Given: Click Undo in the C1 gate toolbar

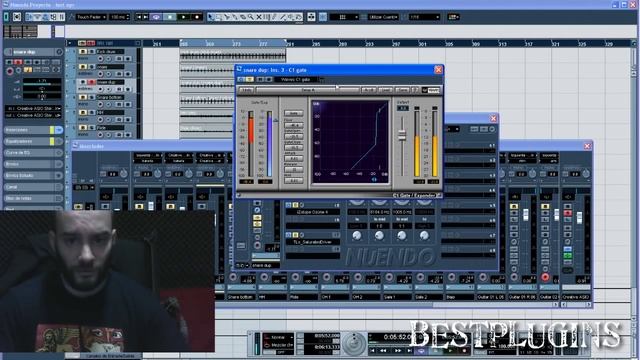Looking at the screenshot, I should (x=246, y=90).
